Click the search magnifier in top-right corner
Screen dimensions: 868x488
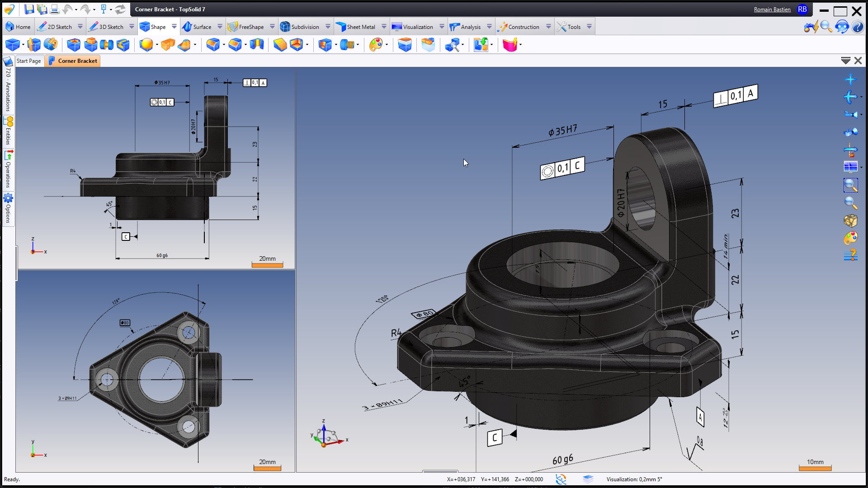pos(826,27)
